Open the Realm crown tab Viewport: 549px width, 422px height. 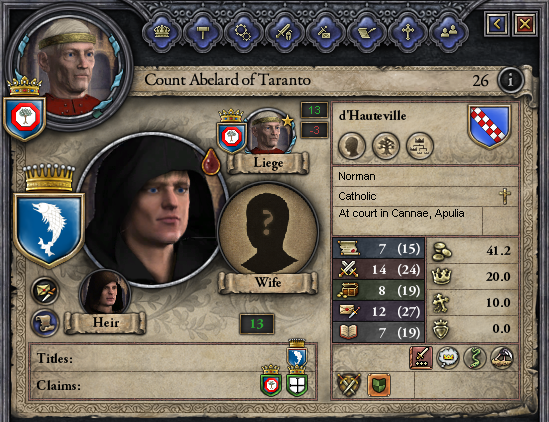pos(162,32)
